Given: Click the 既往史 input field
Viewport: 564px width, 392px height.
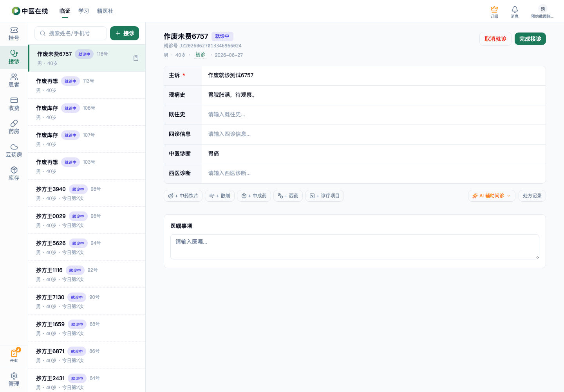Looking at the screenshot, I should click(x=374, y=115).
